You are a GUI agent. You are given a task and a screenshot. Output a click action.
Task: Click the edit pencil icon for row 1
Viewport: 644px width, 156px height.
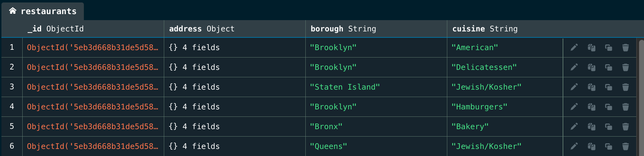click(x=574, y=47)
